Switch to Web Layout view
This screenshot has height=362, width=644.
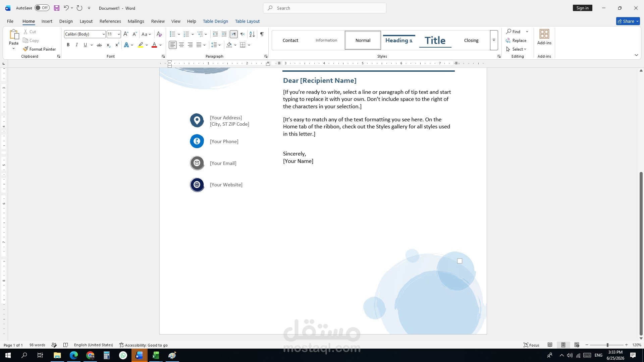(x=577, y=345)
